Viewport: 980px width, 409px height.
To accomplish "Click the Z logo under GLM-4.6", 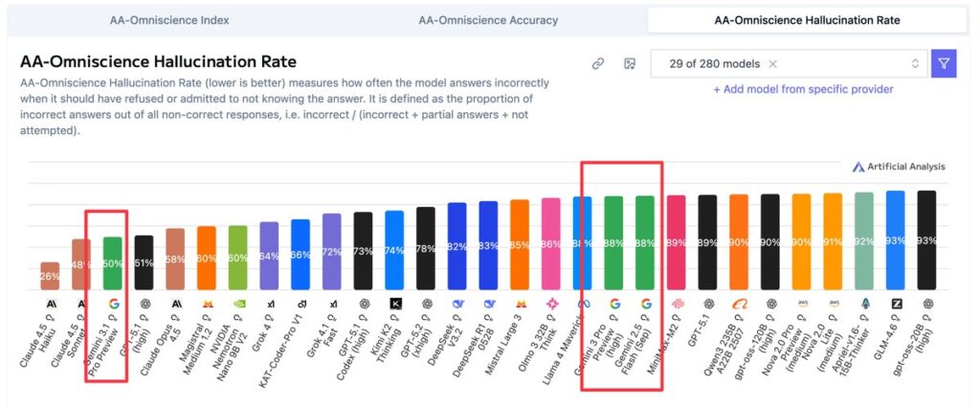I will pos(896,304).
